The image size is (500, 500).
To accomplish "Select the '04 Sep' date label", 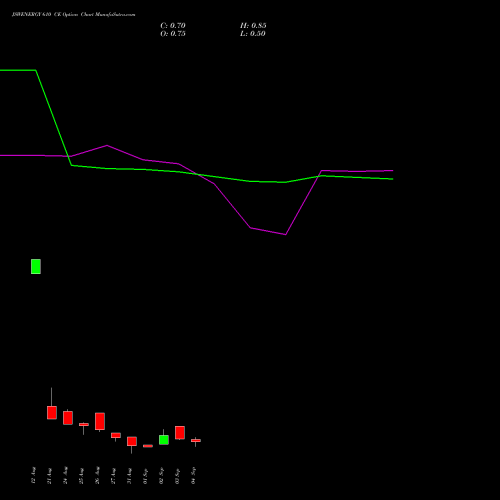I will click(193, 476).
